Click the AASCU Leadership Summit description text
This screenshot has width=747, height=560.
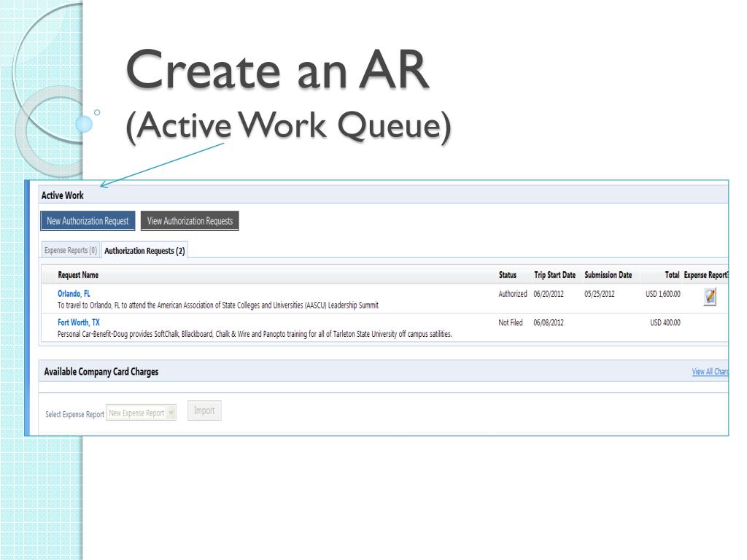point(217,306)
